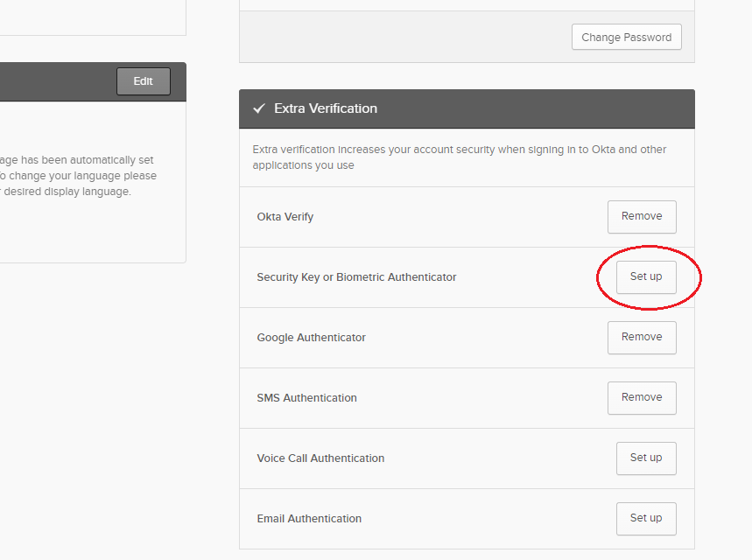This screenshot has width=752, height=560.
Task: Click the Okta Verify row label
Action: pyautogui.click(x=285, y=217)
